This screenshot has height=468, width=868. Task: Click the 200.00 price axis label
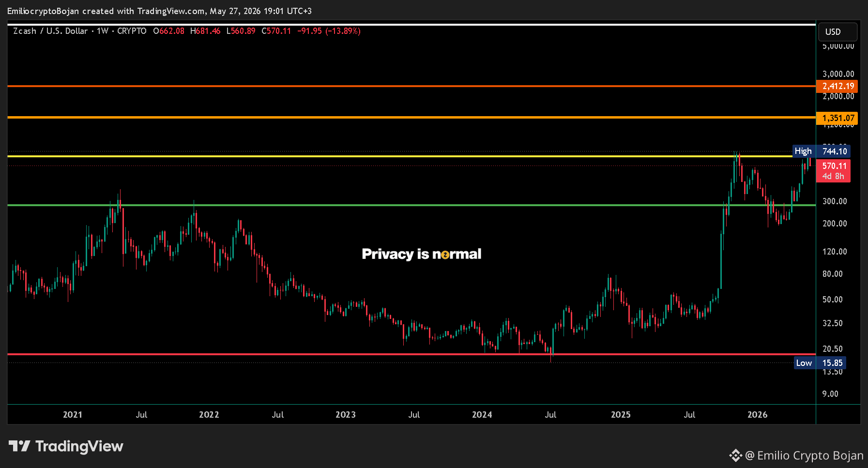pos(835,224)
